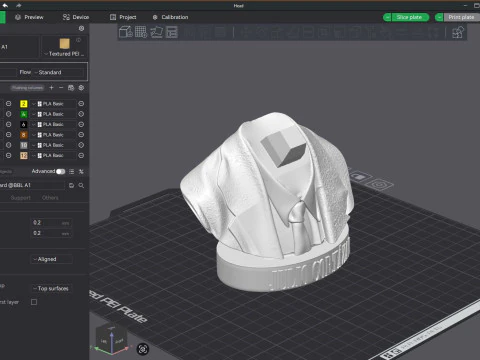Edit filament 12 preset via right-side icon

[x=81, y=155]
